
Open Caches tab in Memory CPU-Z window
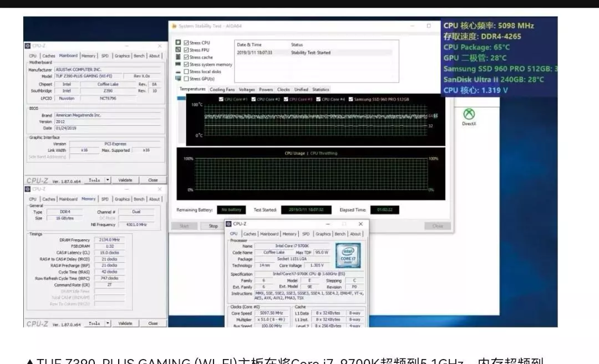48,199
